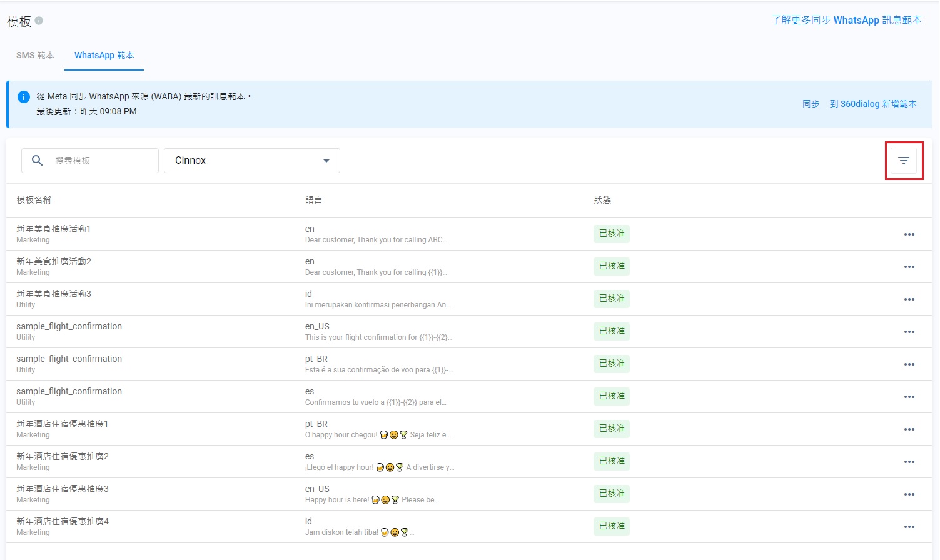This screenshot has height=560, width=940.
Task: Open the filter icon button
Action: tap(904, 161)
